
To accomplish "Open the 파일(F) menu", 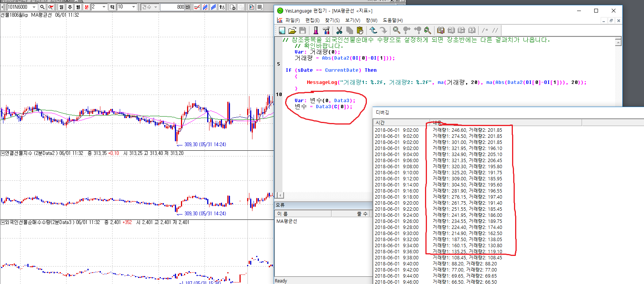I will 292,21.
